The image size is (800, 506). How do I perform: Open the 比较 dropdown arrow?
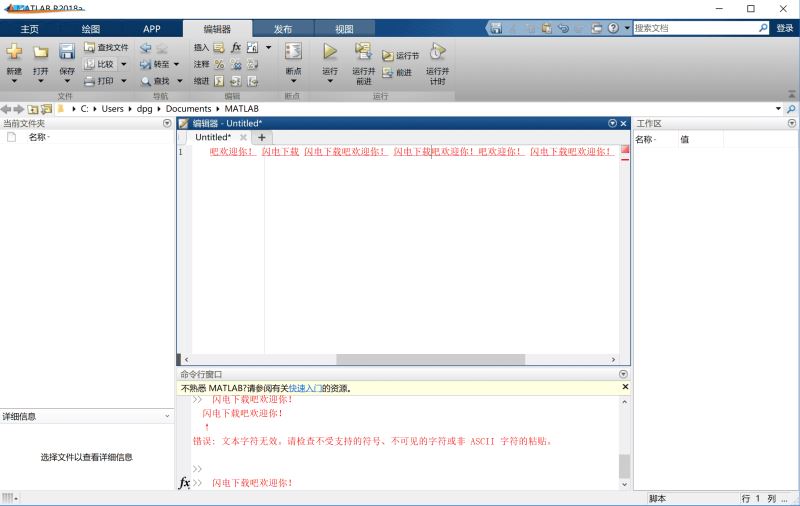tap(123, 64)
